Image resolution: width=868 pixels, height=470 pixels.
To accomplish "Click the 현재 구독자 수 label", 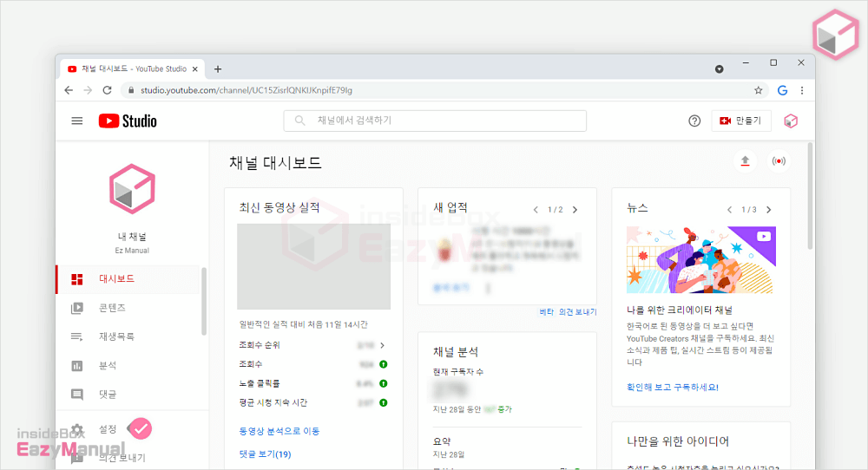I will tap(457, 371).
